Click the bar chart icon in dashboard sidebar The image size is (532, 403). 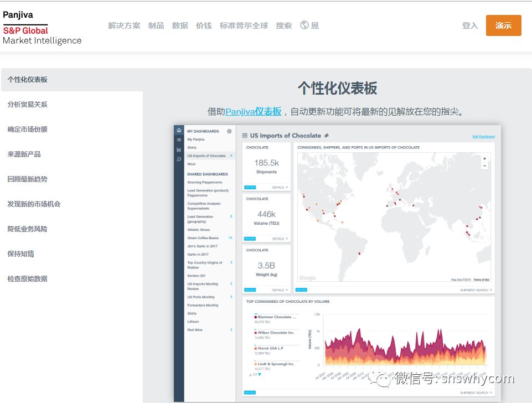[x=179, y=149]
